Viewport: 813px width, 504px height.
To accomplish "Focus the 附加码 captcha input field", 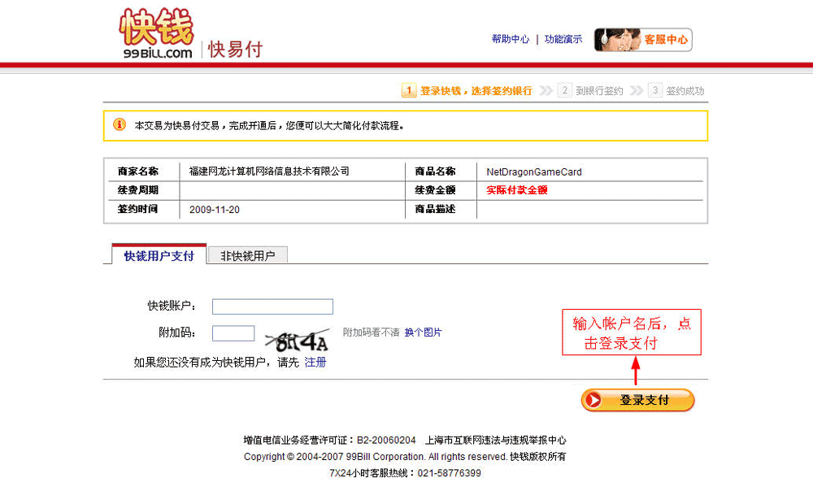I will click(233, 333).
